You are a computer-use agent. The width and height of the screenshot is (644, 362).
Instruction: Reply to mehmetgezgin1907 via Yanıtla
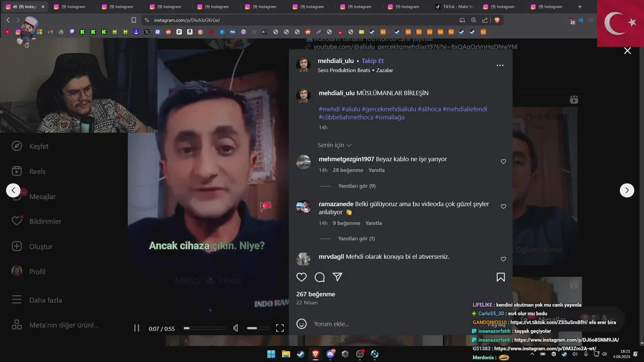(376, 170)
